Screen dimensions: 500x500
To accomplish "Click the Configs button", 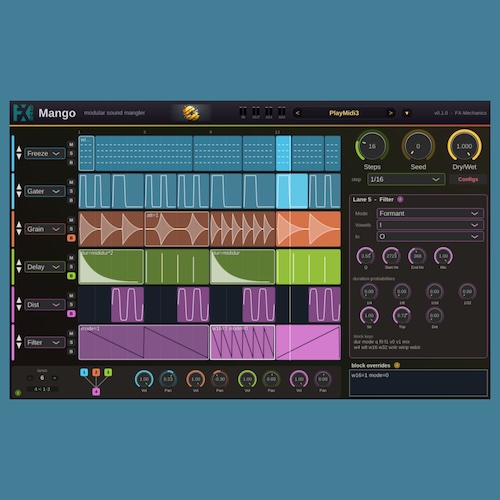I will point(468,179).
